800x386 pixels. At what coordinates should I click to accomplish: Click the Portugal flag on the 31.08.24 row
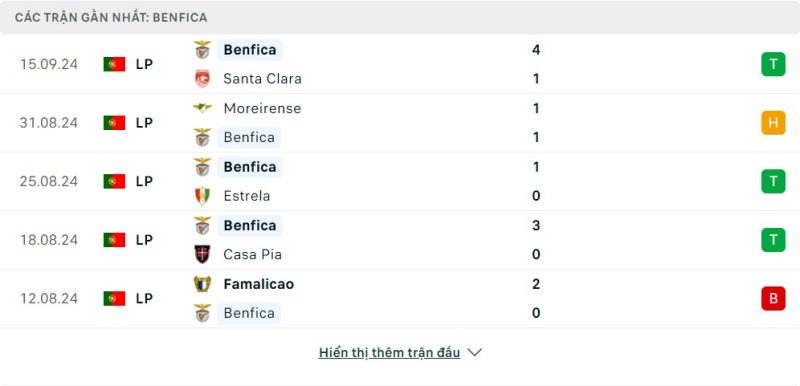pyautogui.click(x=114, y=123)
